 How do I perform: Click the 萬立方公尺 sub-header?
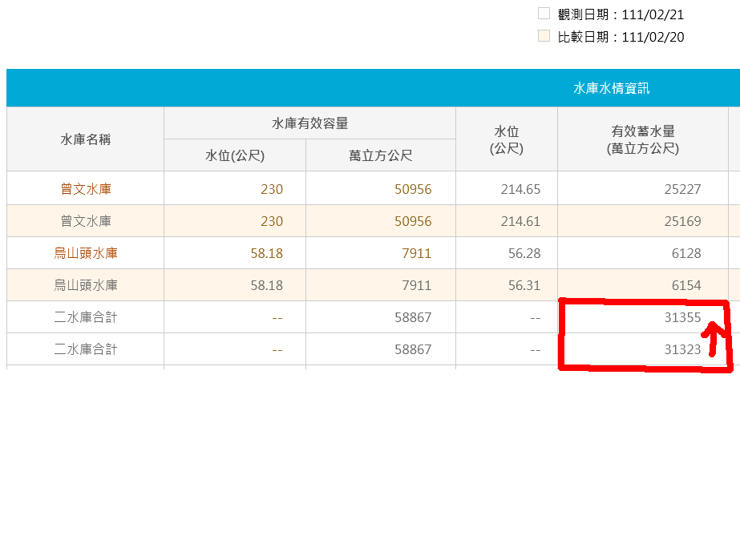click(380, 155)
